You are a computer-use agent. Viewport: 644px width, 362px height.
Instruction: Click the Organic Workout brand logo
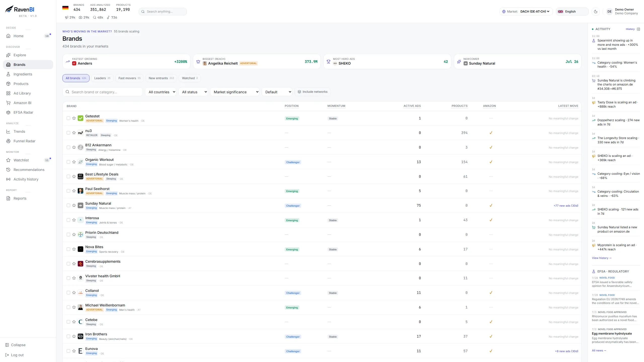pos(80,162)
